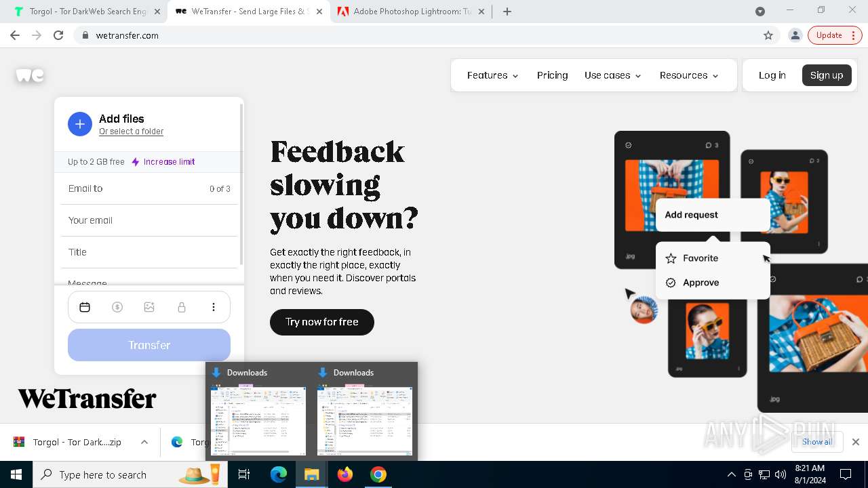
Task: Launch Firefox from the taskbar
Action: pos(345,474)
